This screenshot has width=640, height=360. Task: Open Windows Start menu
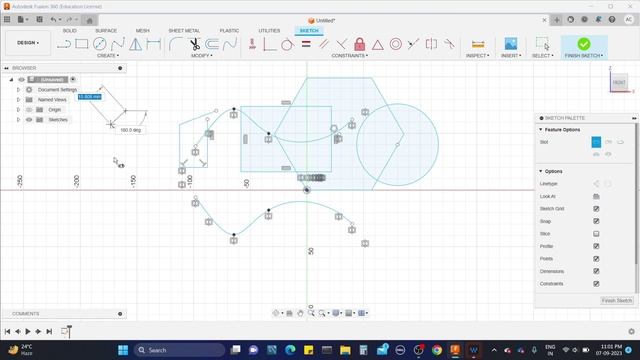coord(123,350)
